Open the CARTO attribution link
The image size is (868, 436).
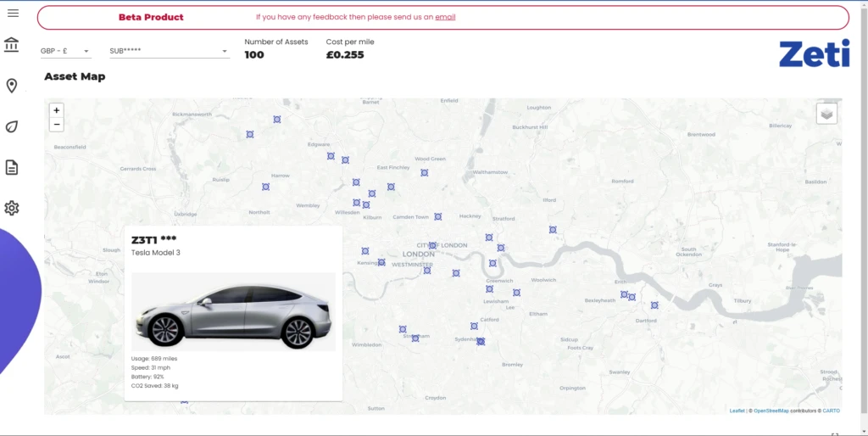tap(831, 411)
